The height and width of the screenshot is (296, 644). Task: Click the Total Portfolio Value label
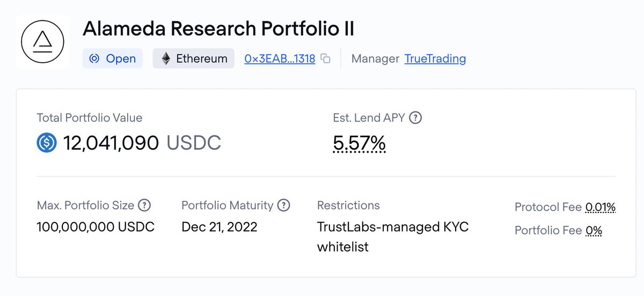[90, 117]
